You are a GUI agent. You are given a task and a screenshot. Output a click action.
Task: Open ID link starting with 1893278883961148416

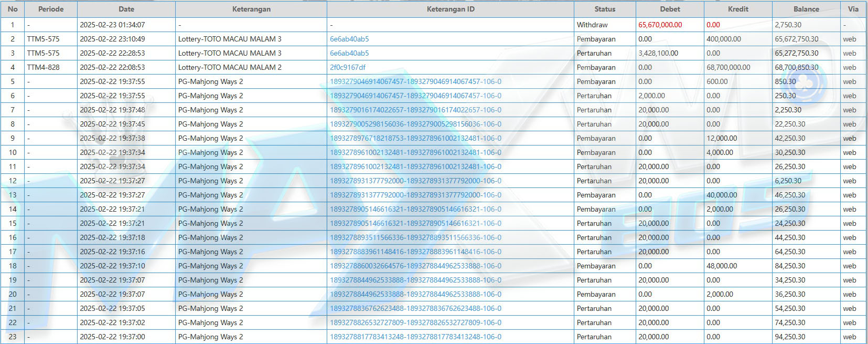(415, 252)
